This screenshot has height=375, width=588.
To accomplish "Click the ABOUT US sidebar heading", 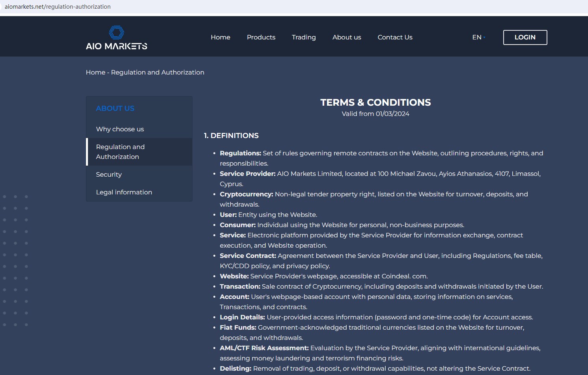I will (115, 108).
